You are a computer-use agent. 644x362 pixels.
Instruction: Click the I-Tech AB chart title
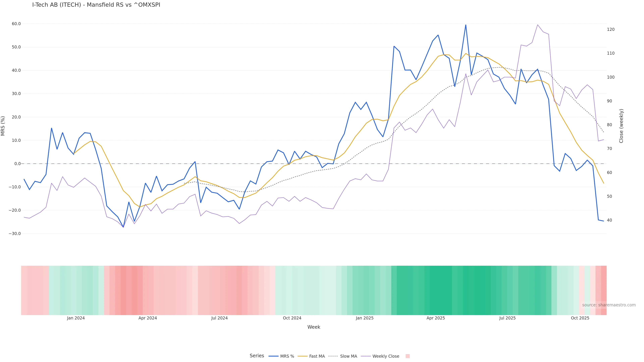click(x=96, y=5)
